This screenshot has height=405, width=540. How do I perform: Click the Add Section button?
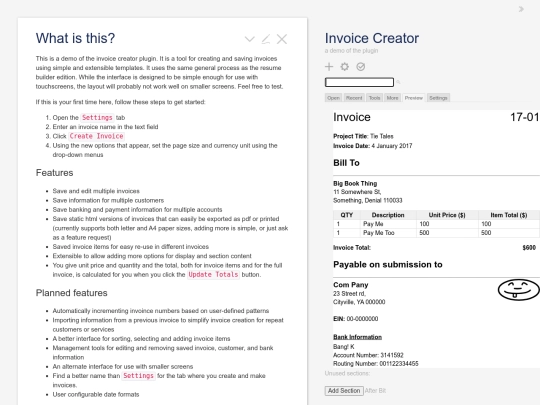pyautogui.click(x=344, y=391)
